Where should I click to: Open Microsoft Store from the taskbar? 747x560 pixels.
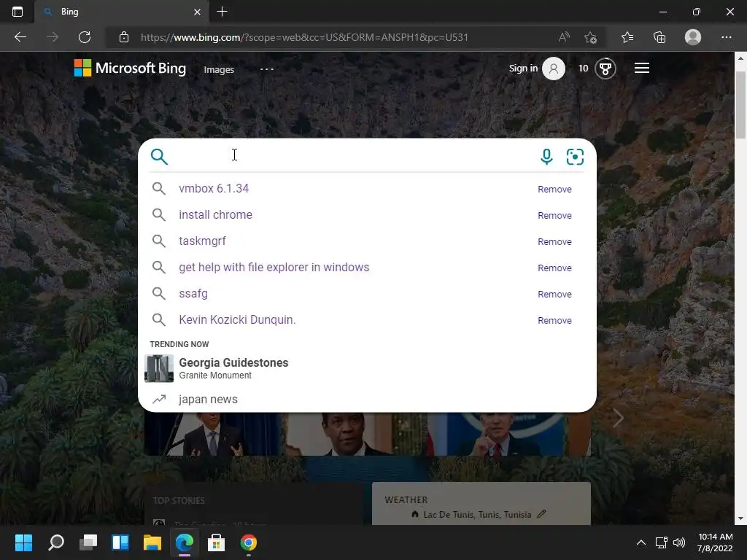click(x=216, y=542)
